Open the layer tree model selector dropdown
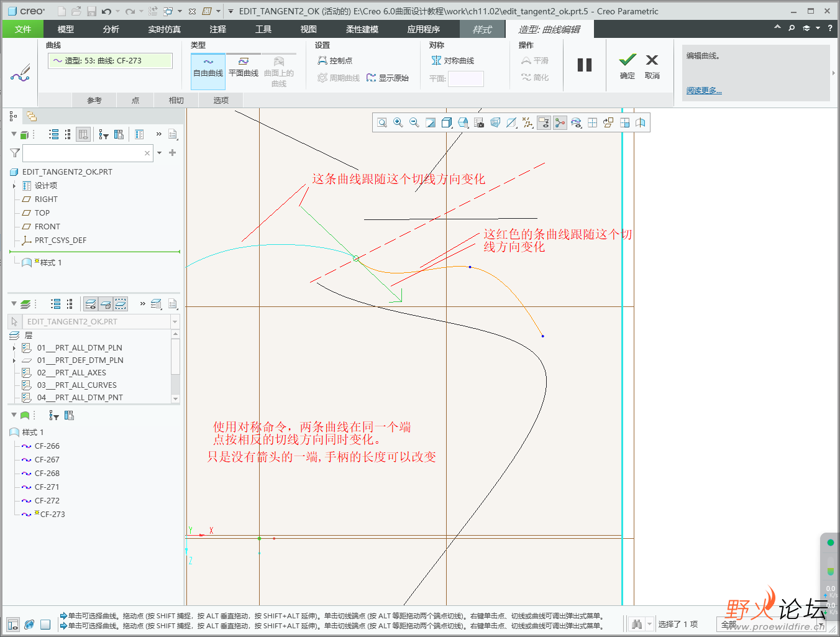 (175, 322)
